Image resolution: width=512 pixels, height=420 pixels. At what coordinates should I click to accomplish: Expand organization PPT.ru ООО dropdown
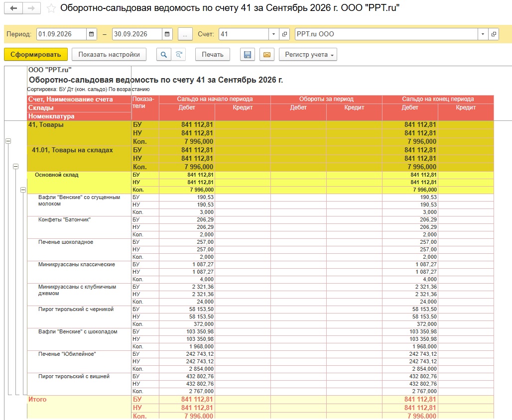(x=483, y=34)
